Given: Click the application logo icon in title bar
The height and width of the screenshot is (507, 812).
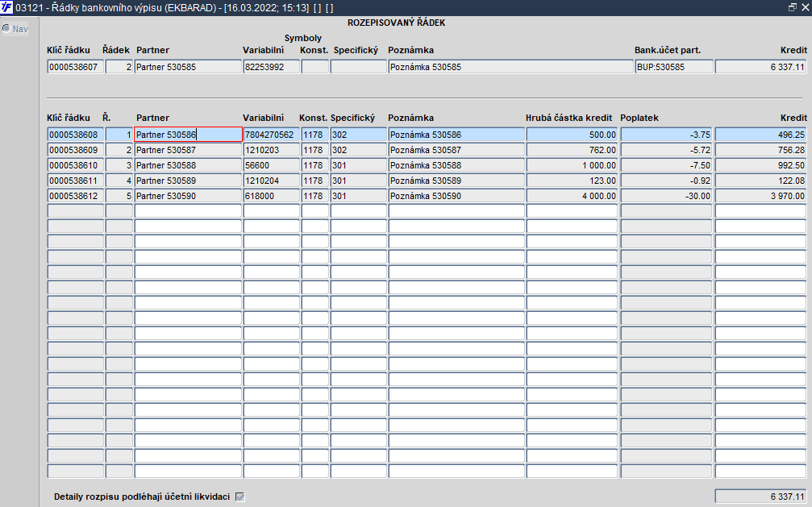Looking at the screenshot, I should (6, 7).
